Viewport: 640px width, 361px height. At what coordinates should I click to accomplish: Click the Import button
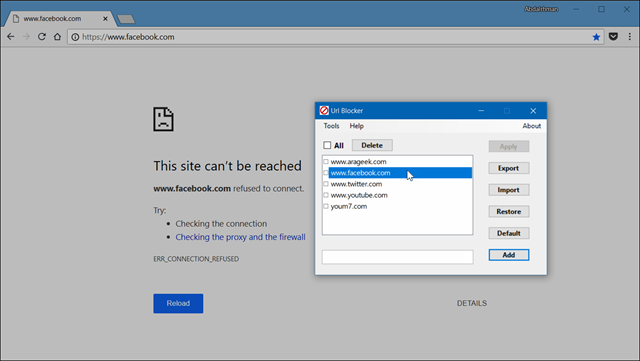pyautogui.click(x=509, y=189)
